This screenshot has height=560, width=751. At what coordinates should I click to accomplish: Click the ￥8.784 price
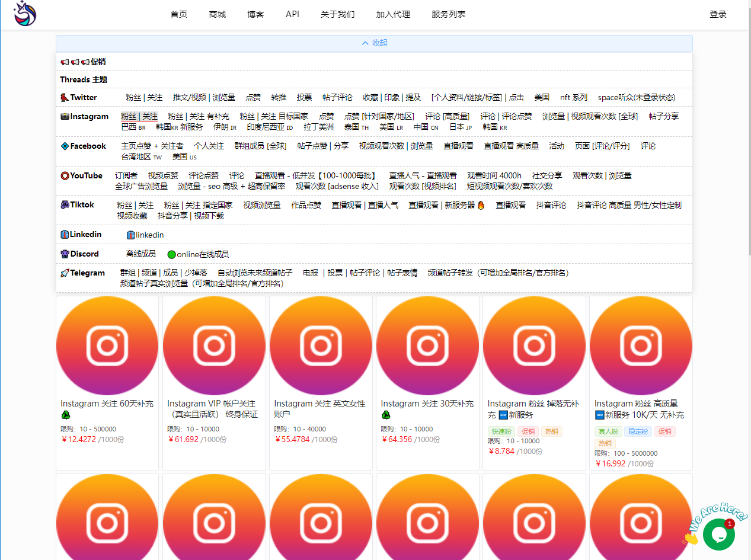tap(501, 451)
